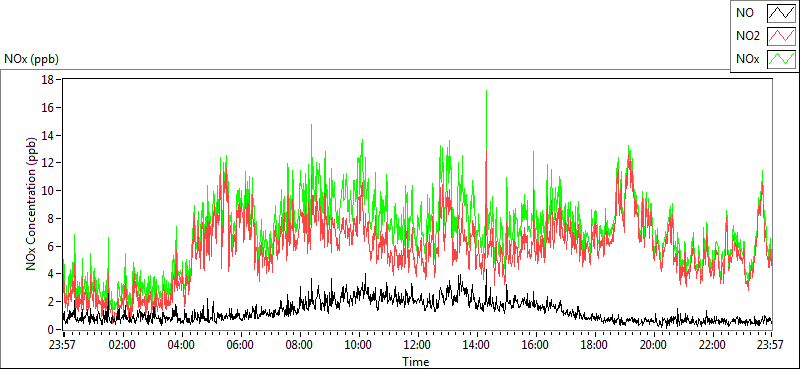Click the 18 value on y-axis
Viewport: 800px width, 369px height.
click(x=49, y=80)
